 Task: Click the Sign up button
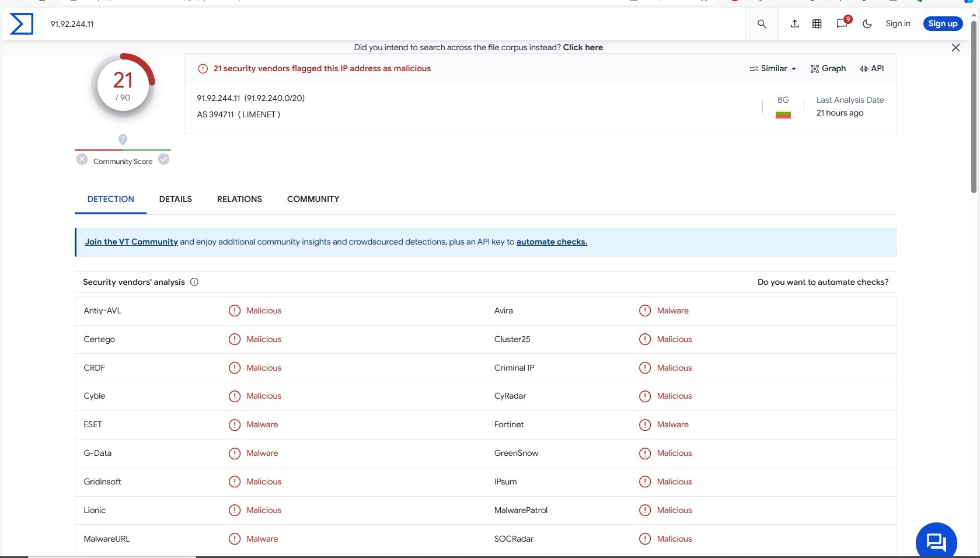[943, 23]
